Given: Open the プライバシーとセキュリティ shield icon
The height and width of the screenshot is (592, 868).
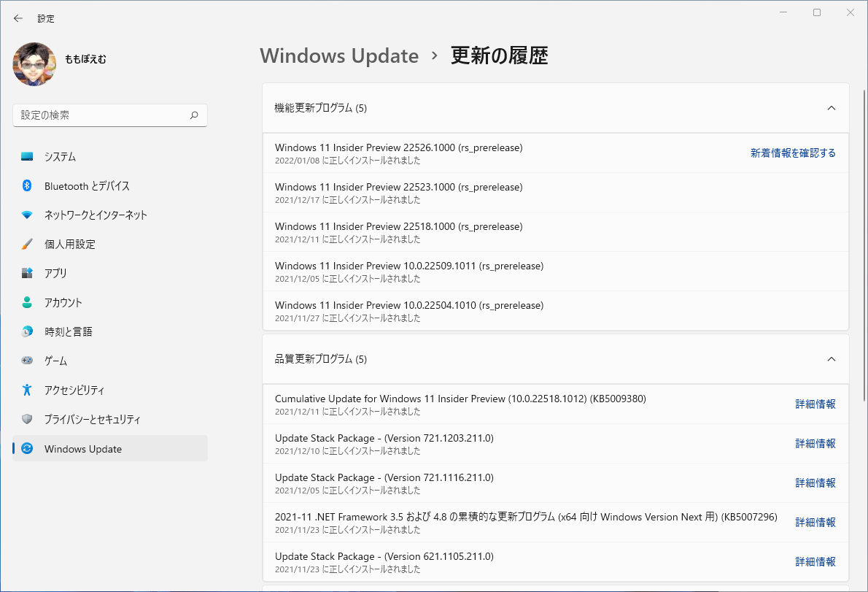Looking at the screenshot, I should click(x=27, y=419).
